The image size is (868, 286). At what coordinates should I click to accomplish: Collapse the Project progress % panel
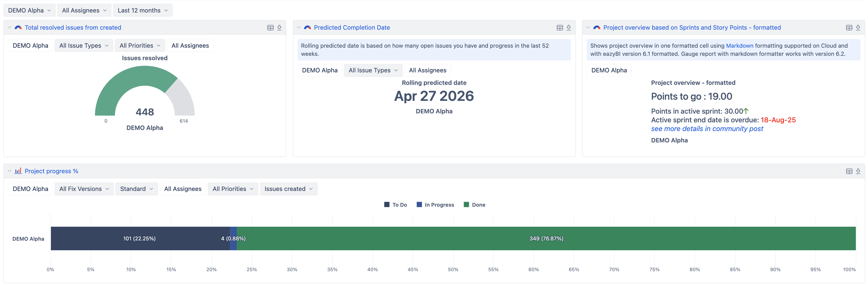(x=9, y=171)
